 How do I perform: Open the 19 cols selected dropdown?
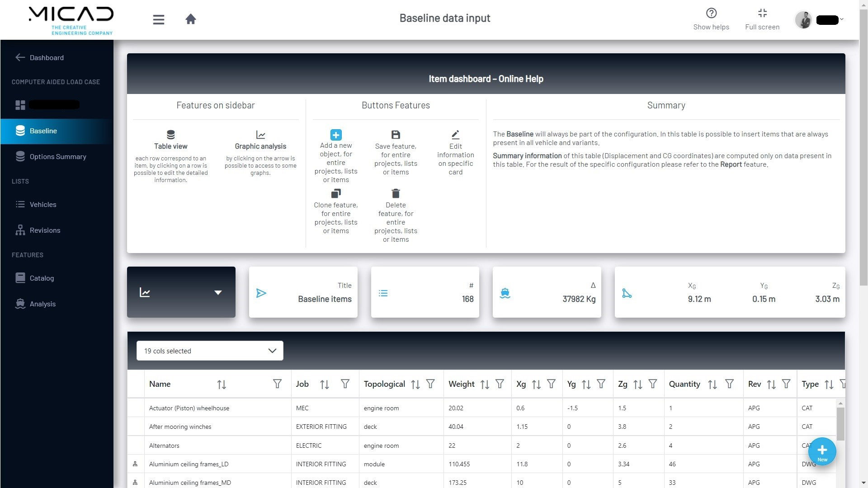(210, 351)
